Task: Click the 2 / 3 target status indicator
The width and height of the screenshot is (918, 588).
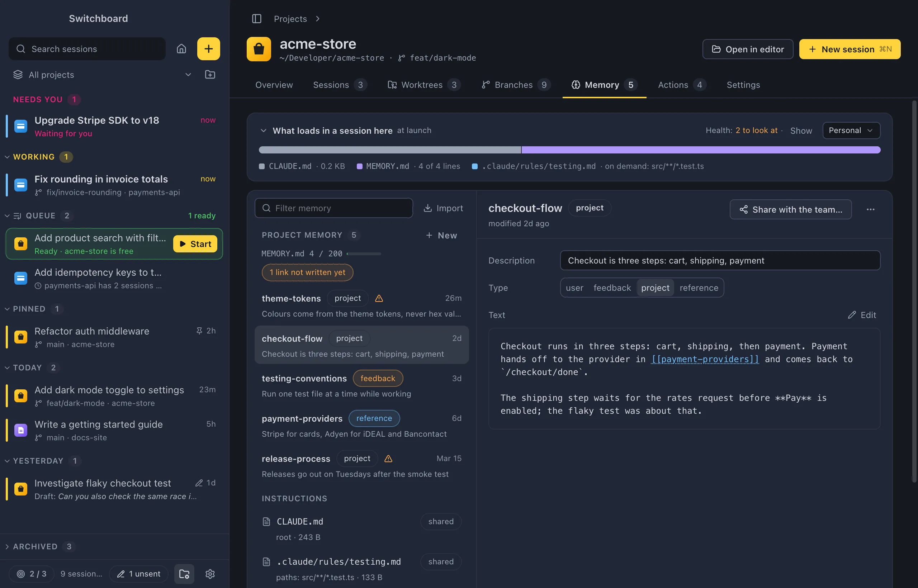Action: [x=32, y=574]
